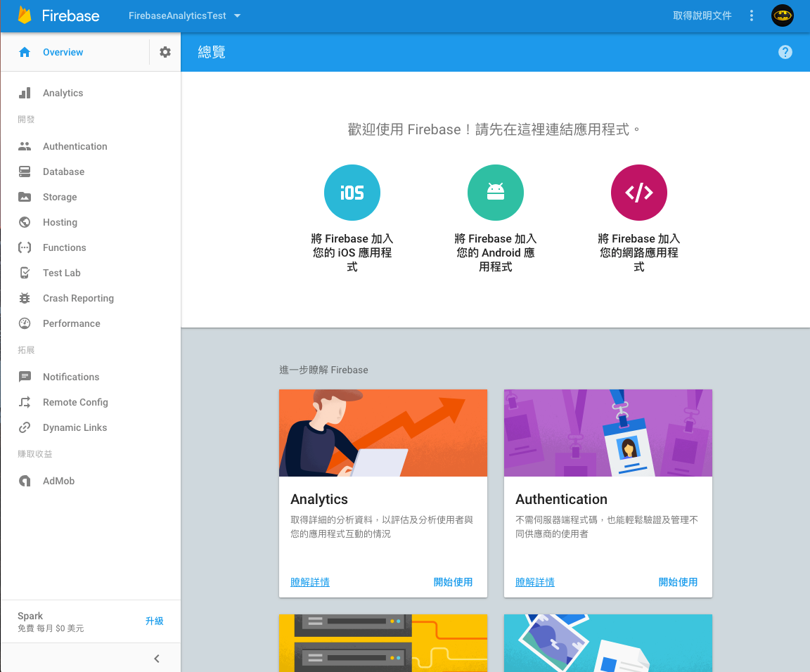This screenshot has width=810, height=672.
Task: Click the Database icon in sidebar
Action: pyautogui.click(x=25, y=172)
